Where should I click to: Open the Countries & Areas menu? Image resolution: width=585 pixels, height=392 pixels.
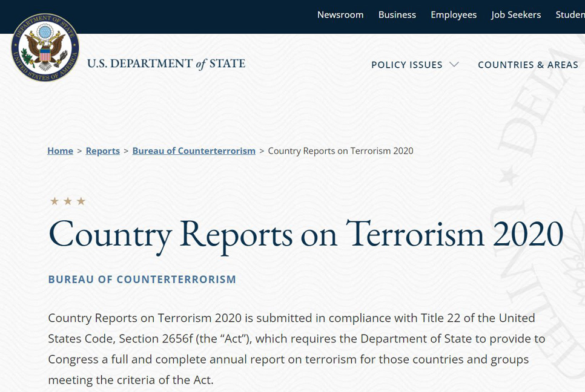tap(528, 65)
